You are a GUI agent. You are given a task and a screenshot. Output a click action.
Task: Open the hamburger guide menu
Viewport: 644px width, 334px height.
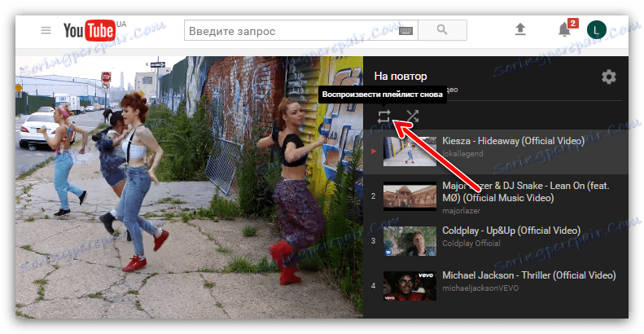46,30
